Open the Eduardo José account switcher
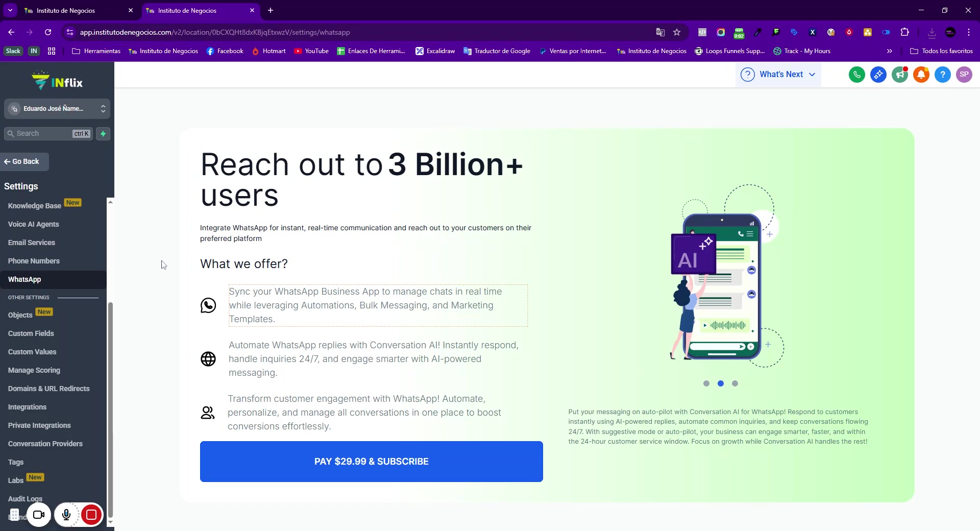Viewport: 980px width, 531px height. click(57, 109)
